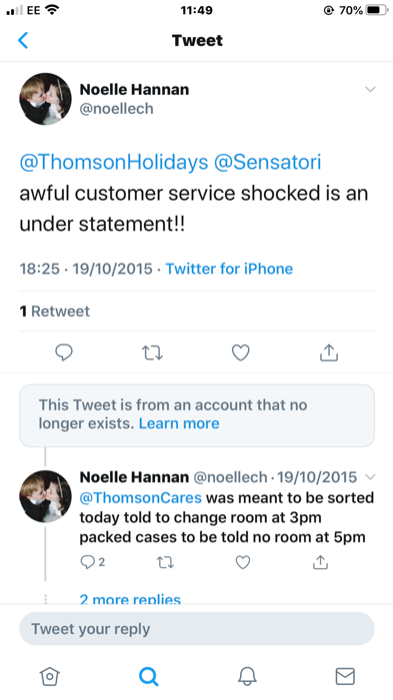
Task: Reply to the main tweet
Action: pos(64,353)
